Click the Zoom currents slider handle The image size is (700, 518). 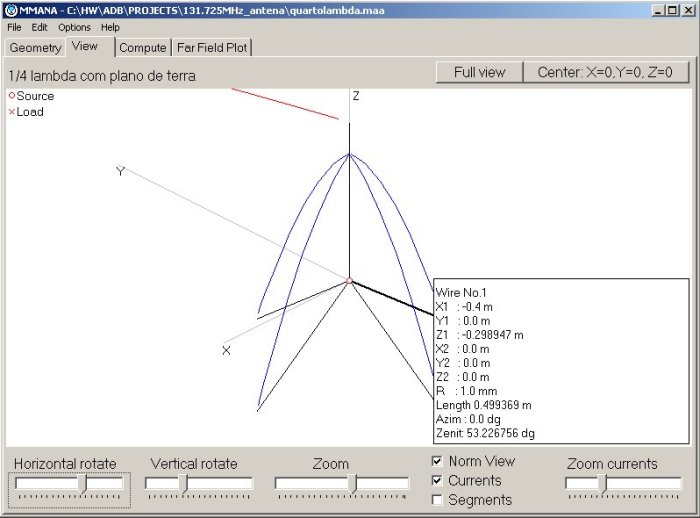603,484
